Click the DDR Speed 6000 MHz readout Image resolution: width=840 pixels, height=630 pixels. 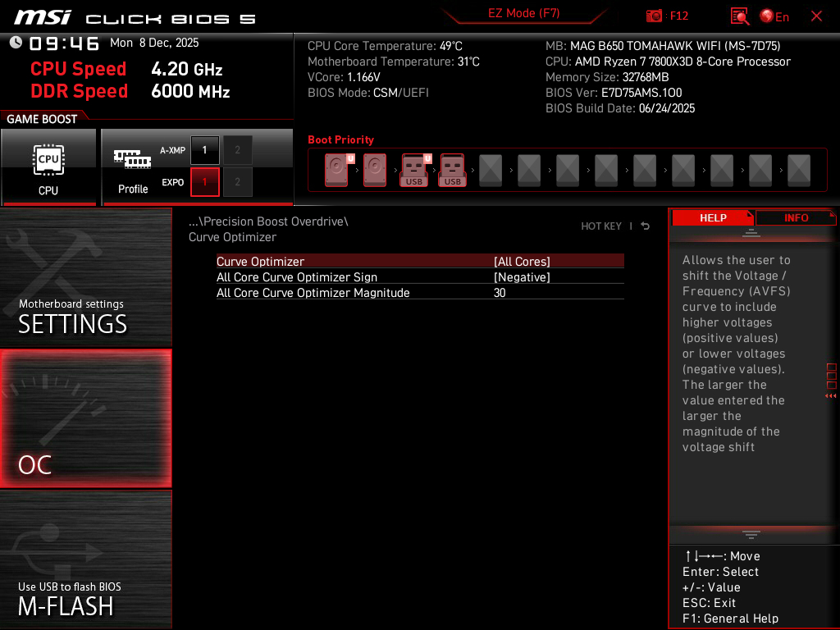130,91
